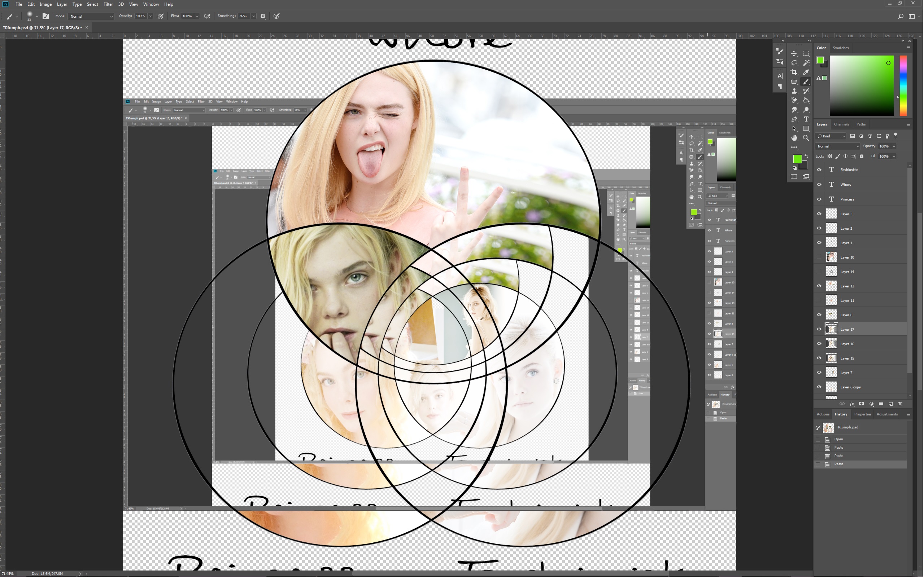Open the Filter menu
The image size is (924, 577).
(108, 4)
